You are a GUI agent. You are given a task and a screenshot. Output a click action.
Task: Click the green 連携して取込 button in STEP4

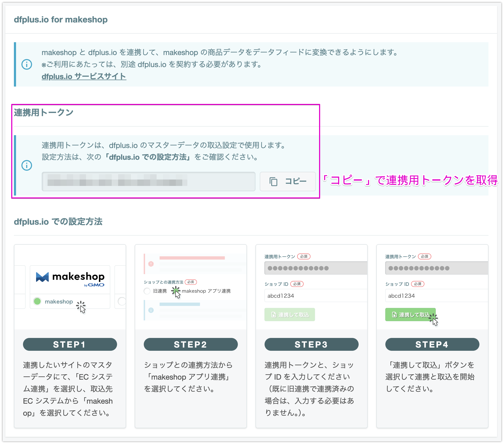click(x=410, y=315)
